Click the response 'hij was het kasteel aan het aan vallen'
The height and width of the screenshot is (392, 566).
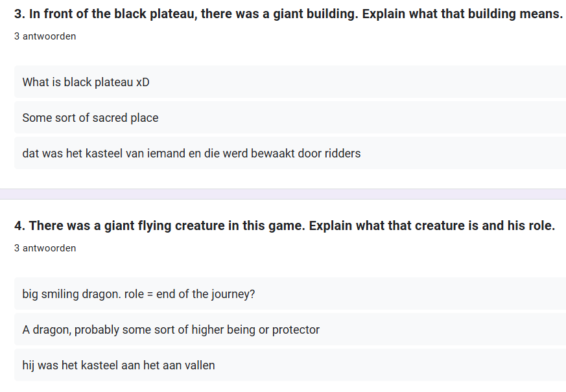click(119, 365)
